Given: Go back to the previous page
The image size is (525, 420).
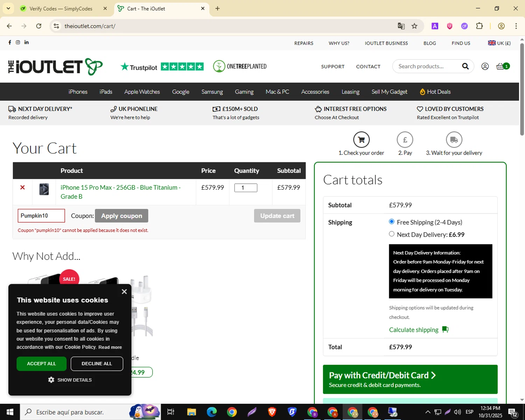Looking at the screenshot, I should click(x=9, y=26).
